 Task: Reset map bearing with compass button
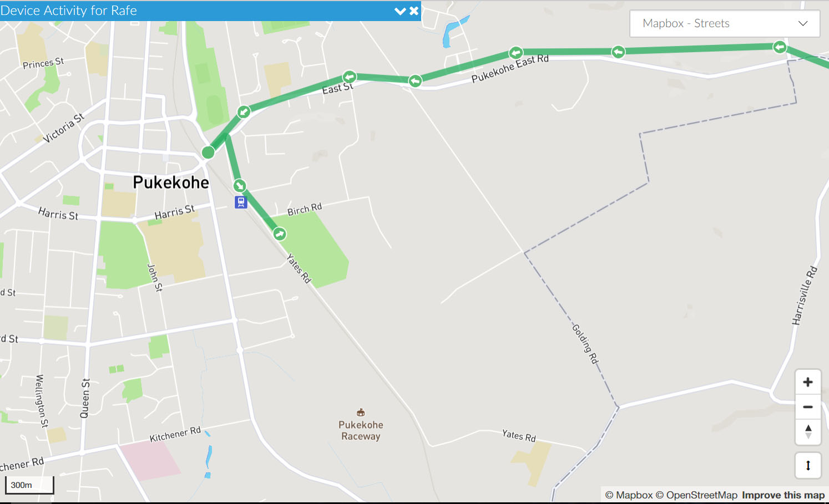[x=808, y=431]
